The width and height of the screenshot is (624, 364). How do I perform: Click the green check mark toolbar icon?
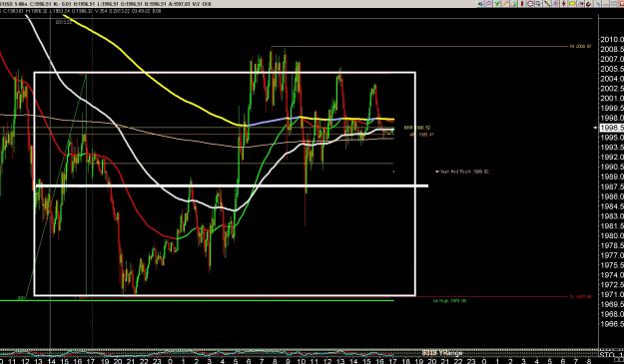click(x=497, y=4)
